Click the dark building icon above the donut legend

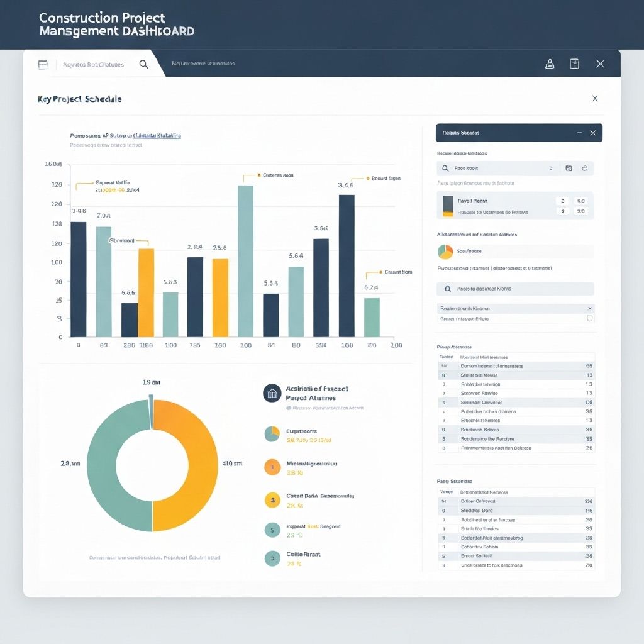[x=272, y=393]
